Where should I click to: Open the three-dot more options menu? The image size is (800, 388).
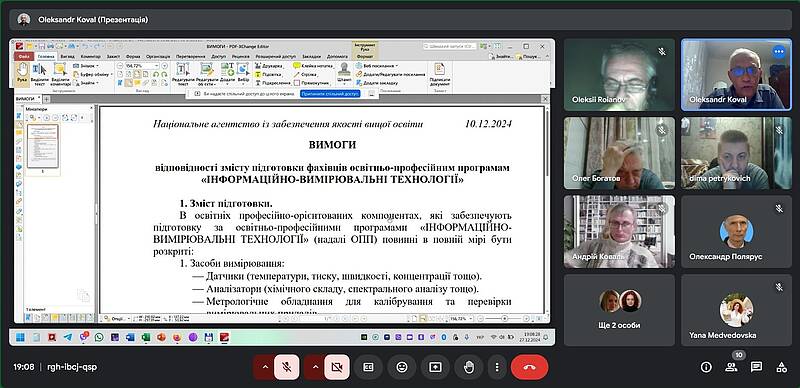496,367
